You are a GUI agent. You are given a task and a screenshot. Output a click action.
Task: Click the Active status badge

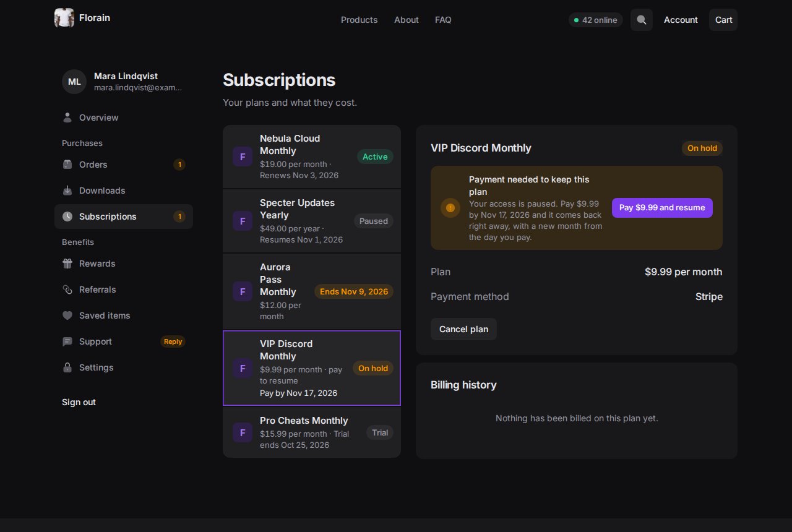point(375,157)
